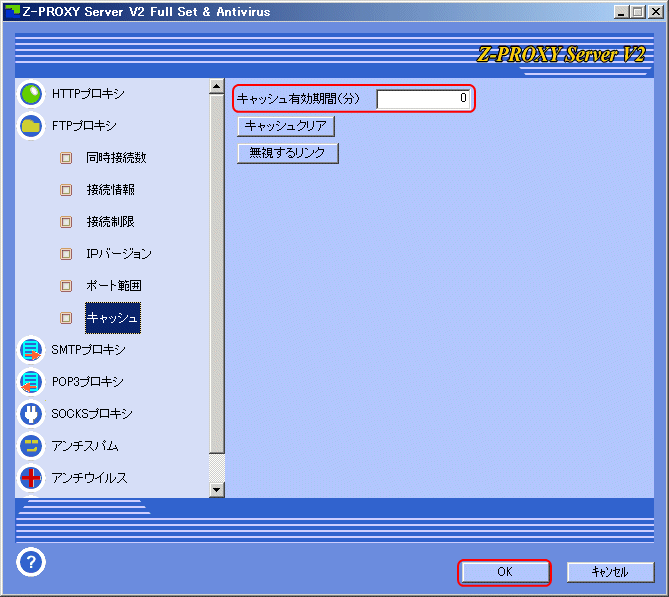Click the 無視するリンク button

coord(288,153)
